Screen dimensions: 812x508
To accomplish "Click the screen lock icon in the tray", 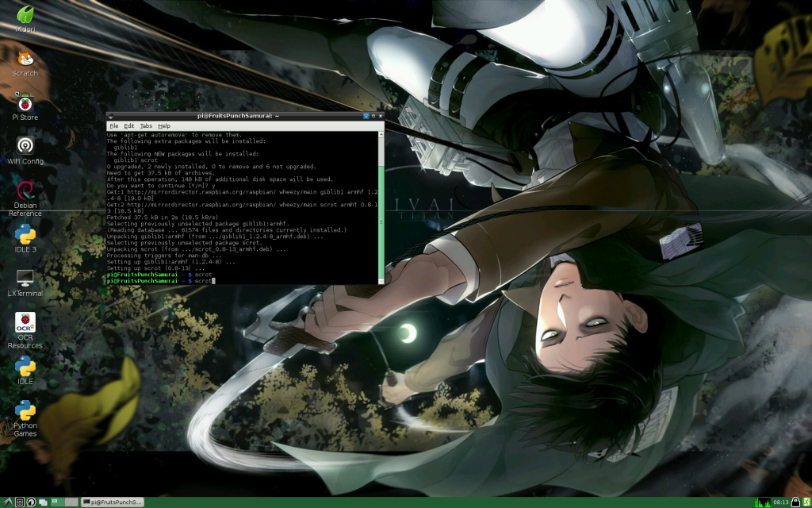I will pos(795,502).
